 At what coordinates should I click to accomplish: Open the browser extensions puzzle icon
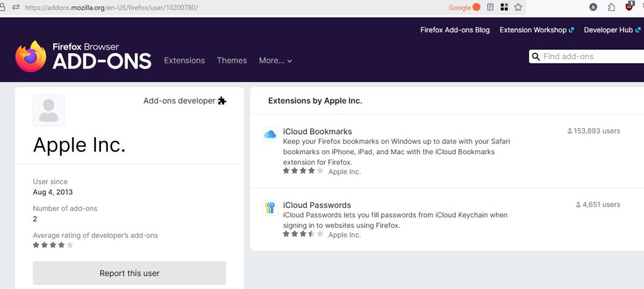pos(611,8)
